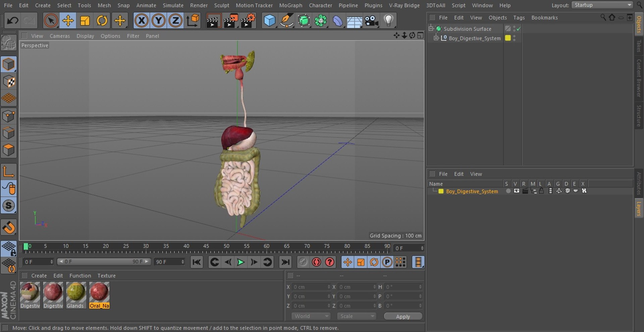Click the yellow layer swatch of Boy_Digestive_System object
This screenshot has height=332, width=644.
508,38
